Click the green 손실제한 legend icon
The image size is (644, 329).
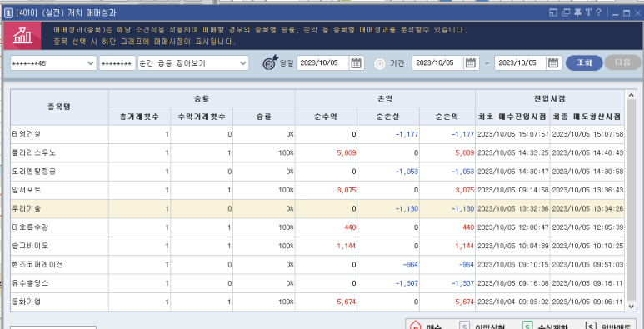click(527, 327)
